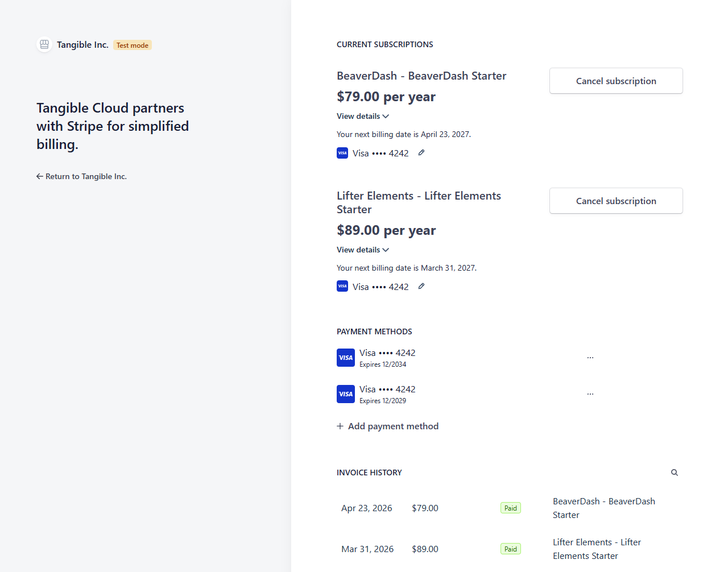728x572 pixels.
Task: Click 'Lifter Elements - Lifter Elements Starter' invoice description
Action: [x=597, y=549]
